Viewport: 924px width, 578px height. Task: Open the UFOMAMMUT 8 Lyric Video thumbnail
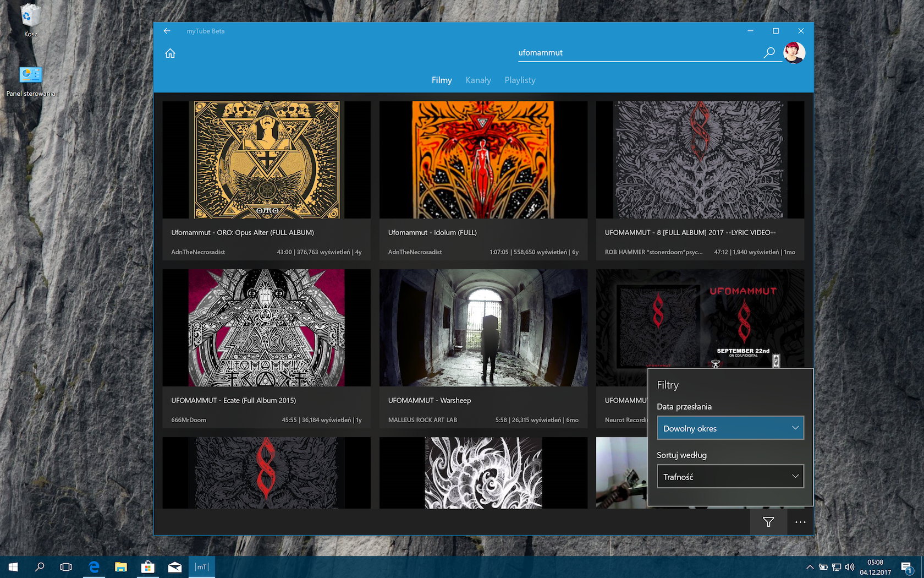click(700, 160)
